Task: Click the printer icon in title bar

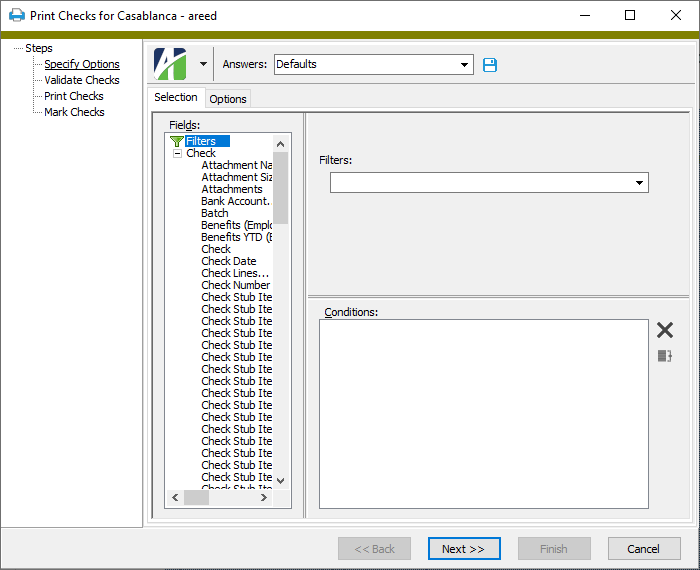Action: coord(17,16)
